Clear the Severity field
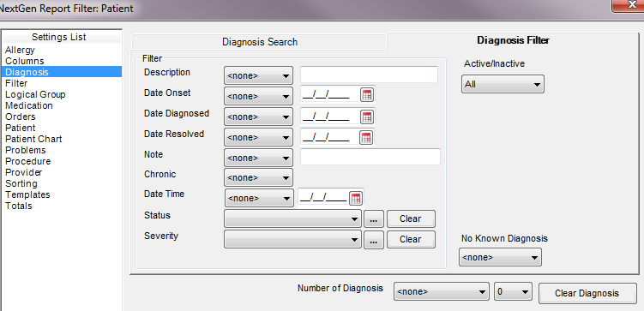Viewport: 644px width, 311px height. point(411,239)
